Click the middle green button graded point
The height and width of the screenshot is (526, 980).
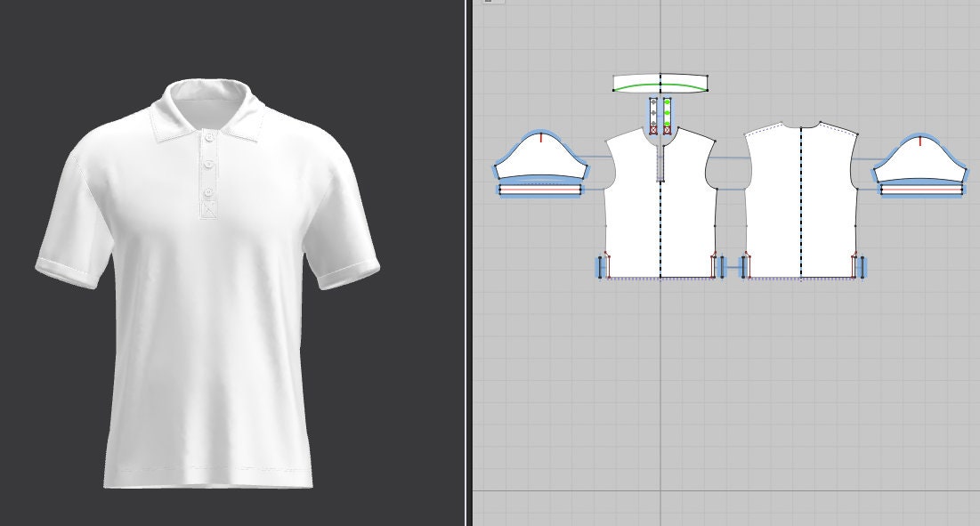tap(668, 113)
